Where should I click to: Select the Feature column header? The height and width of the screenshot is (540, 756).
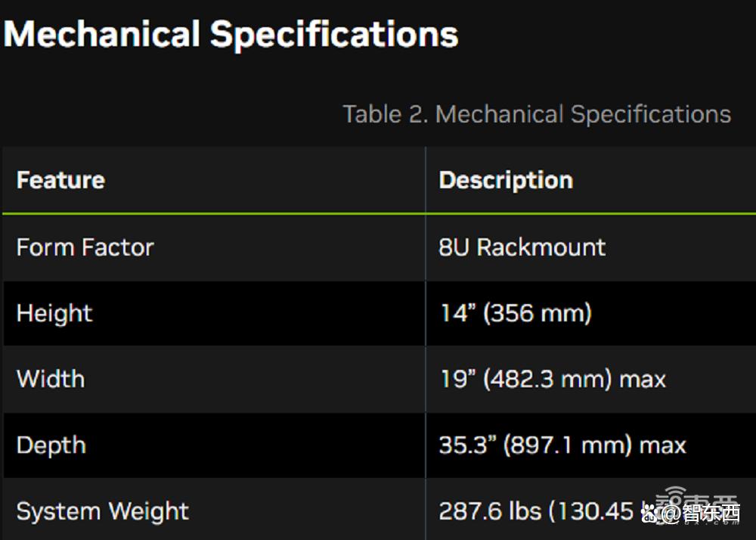(60, 180)
